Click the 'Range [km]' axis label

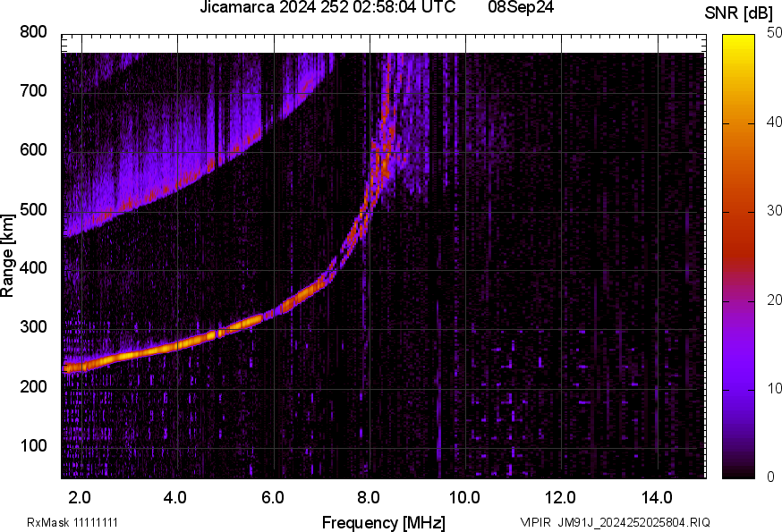(x=7, y=256)
